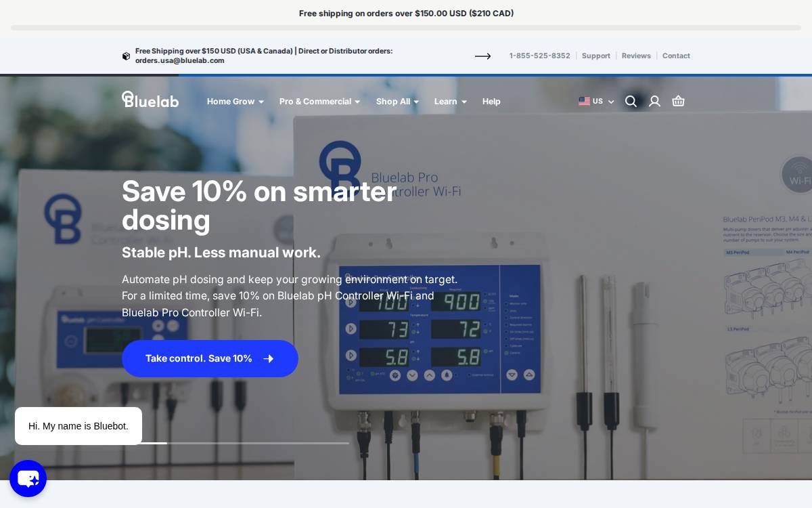Expand the Shop All menu
Viewport: 812px width, 508px height.
coord(398,102)
